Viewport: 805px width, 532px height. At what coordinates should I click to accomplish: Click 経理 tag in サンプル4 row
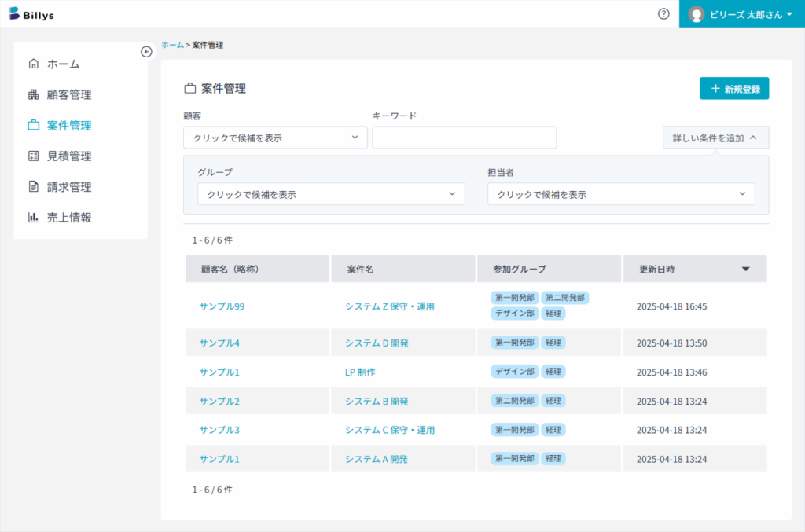point(553,342)
